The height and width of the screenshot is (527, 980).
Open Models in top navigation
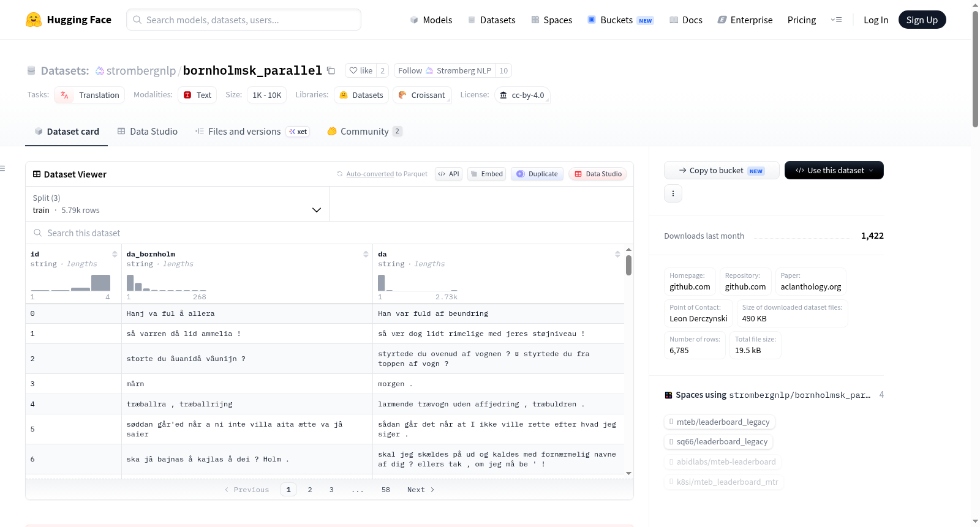tap(431, 20)
